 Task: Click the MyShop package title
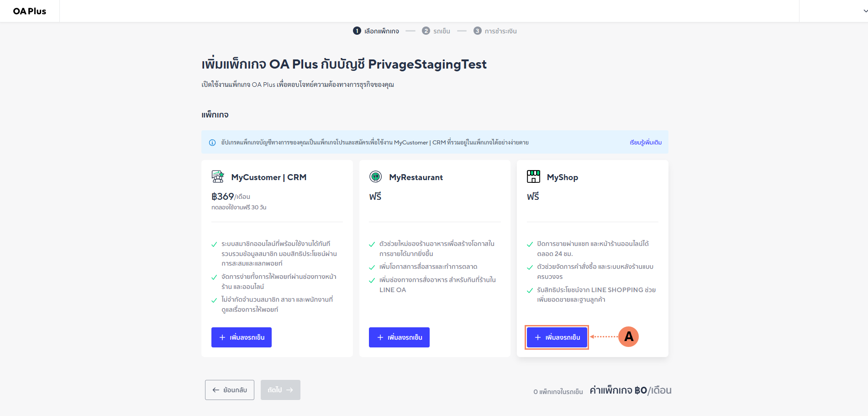coord(562,177)
